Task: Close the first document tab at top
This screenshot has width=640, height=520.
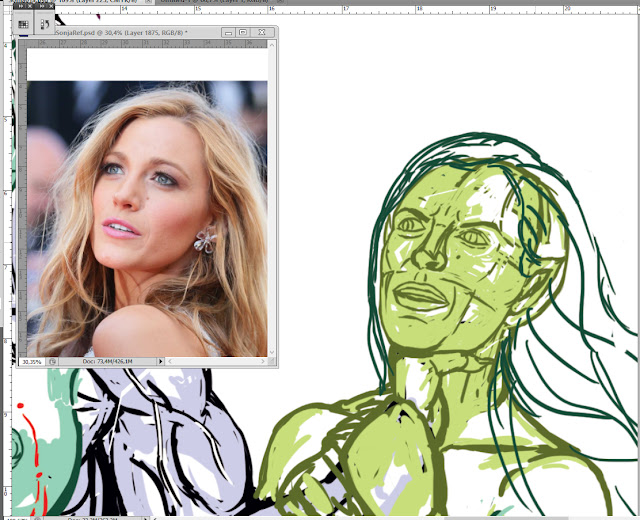Action: pyautogui.click(x=149, y=2)
